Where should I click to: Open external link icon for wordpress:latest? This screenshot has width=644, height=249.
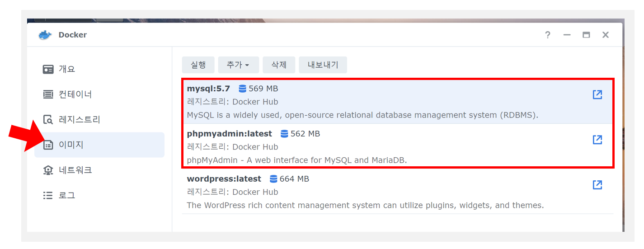[597, 185]
